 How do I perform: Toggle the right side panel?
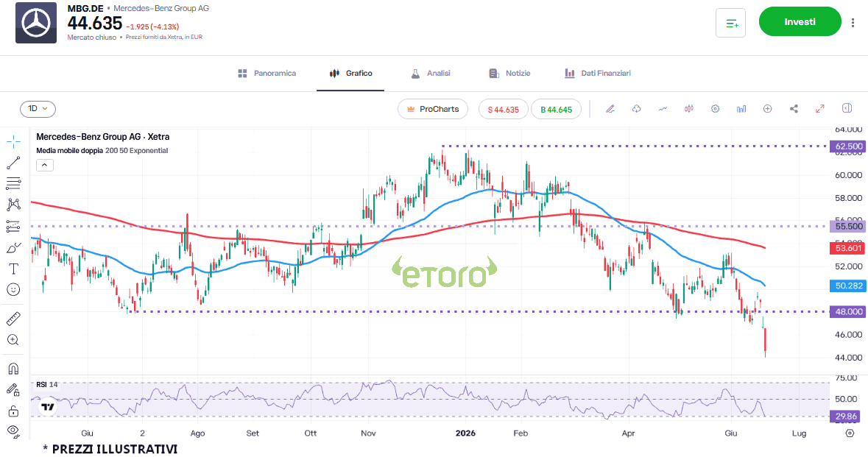tap(847, 108)
